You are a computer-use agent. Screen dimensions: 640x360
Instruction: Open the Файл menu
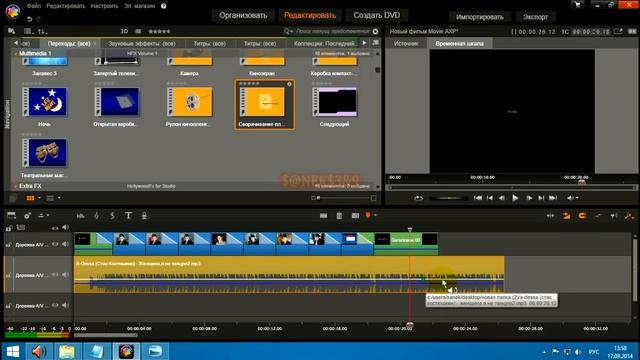(x=34, y=6)
